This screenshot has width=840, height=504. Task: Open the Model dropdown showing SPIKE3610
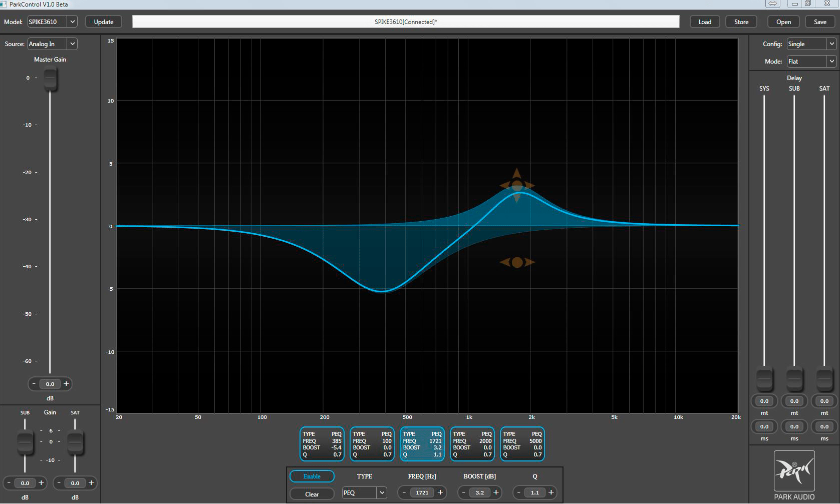[x=52, y=22]
